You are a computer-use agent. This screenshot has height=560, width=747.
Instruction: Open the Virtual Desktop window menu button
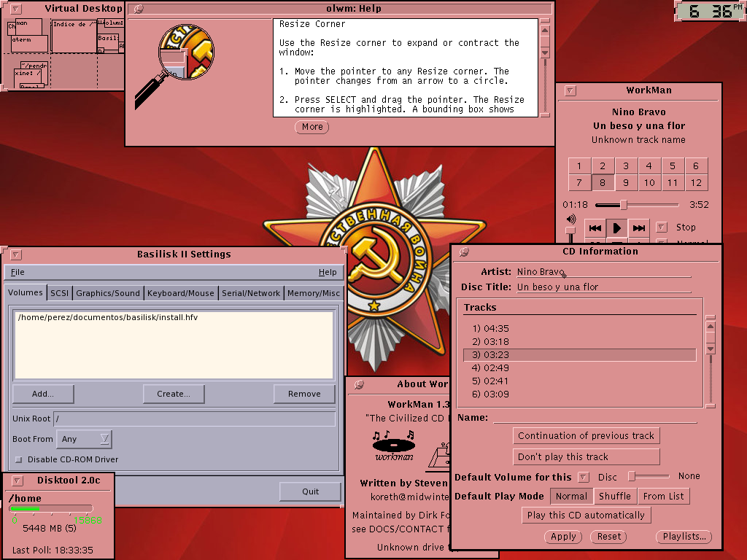pyautogui.click(x=16, y=9)
